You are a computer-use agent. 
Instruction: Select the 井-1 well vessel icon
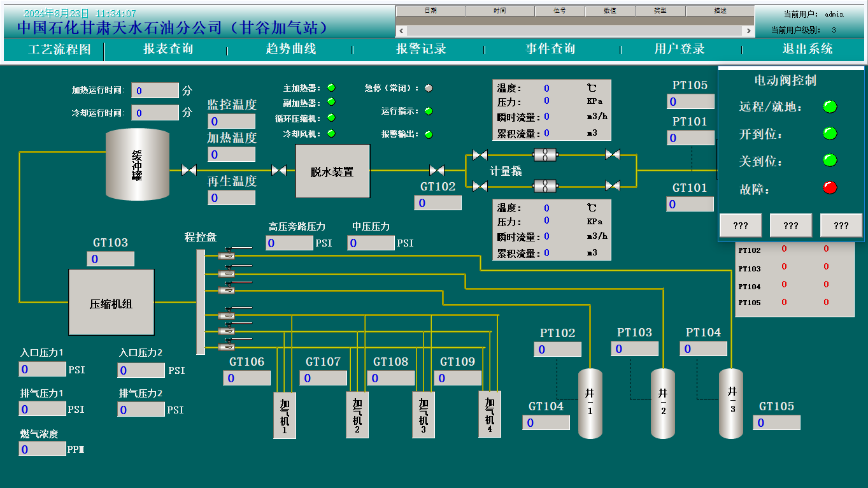pos(590,403)
